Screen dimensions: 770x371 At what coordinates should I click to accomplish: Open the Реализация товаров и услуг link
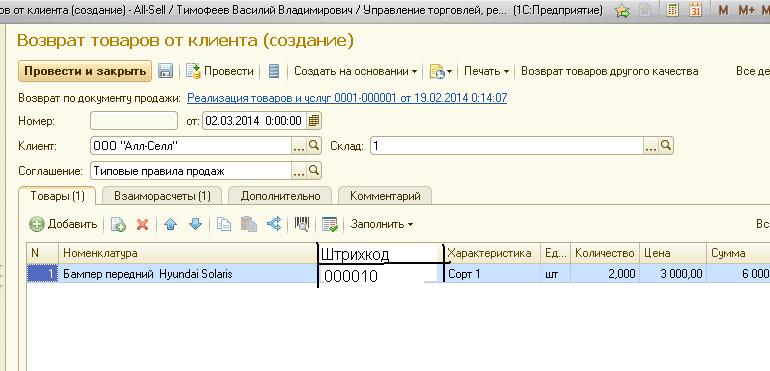(x=347, y=98)
